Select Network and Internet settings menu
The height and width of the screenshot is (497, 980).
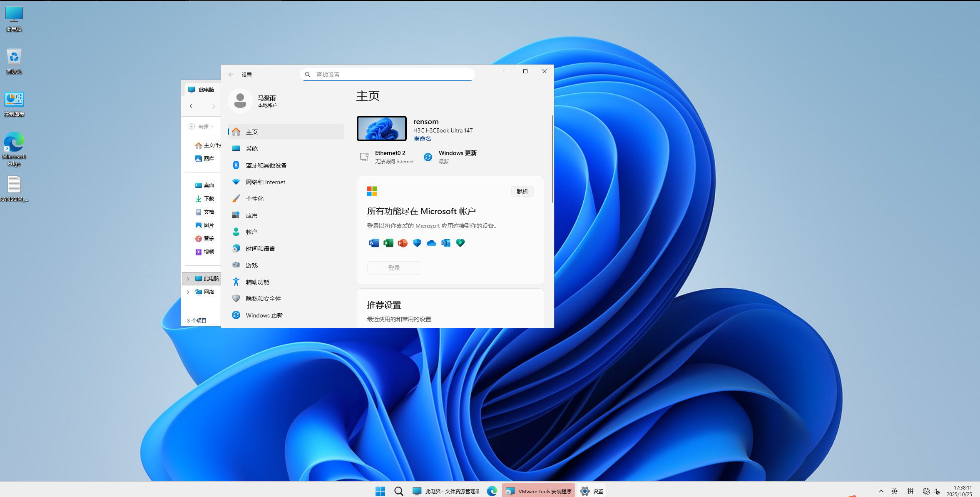click(265, 182)
